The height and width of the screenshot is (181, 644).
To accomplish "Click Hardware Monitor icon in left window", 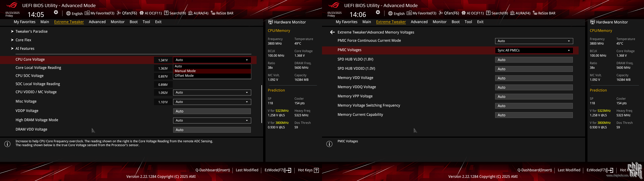I will (270, 22).
